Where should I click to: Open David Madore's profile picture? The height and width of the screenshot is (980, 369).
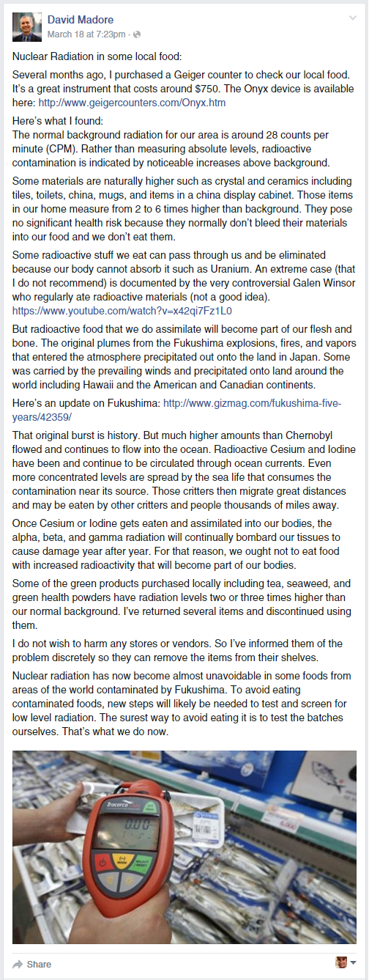click(27, 27)
